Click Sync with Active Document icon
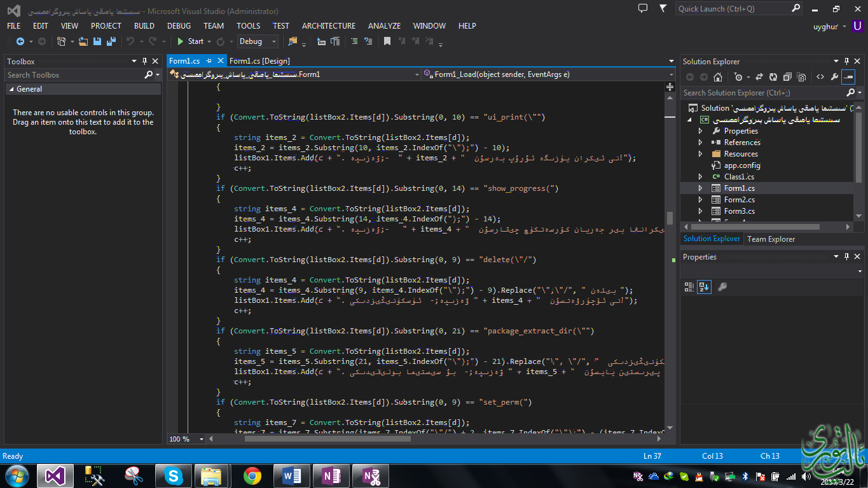The height and width of the screenshot is (488, 868). [759, 77]
